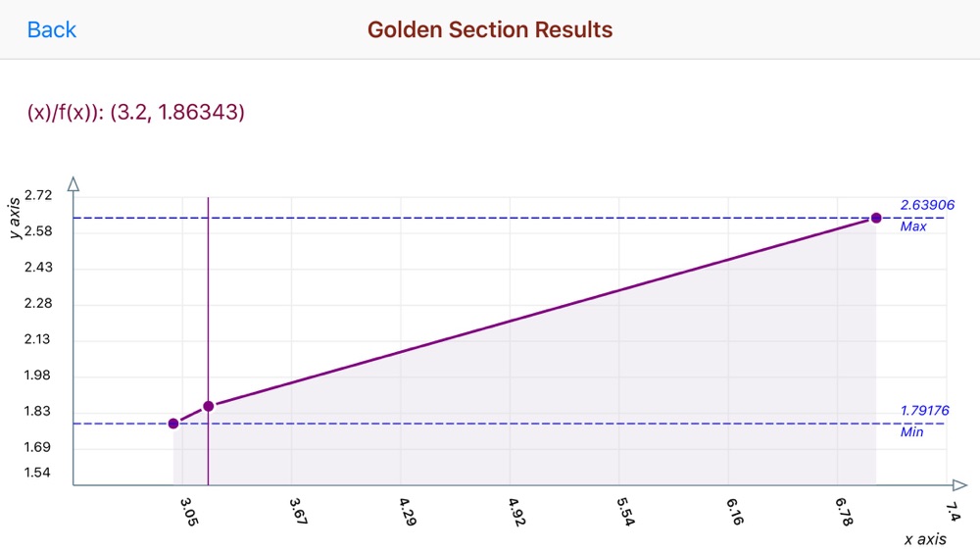This screenshot has width=980, height=552.
Task: Click the y axis arrowhead
Action: [x=73, y=183]
